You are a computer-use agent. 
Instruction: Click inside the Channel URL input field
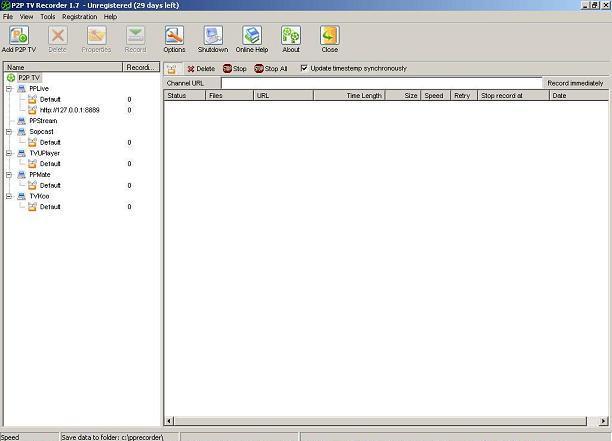tap(381, 83)
